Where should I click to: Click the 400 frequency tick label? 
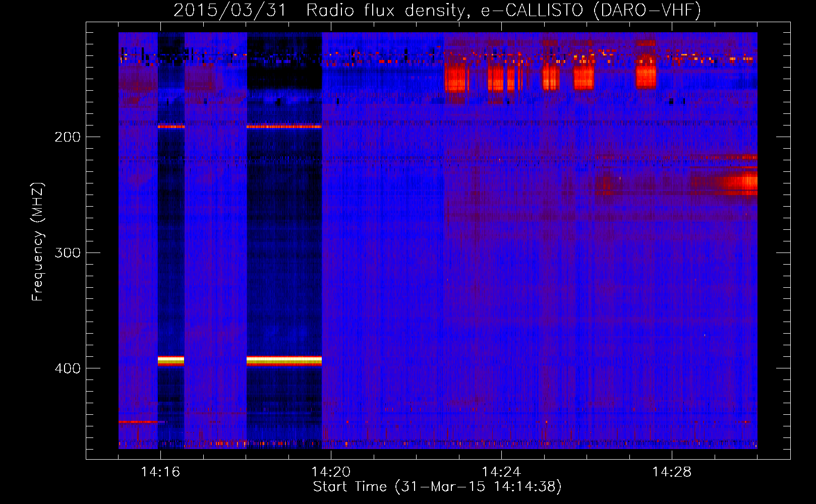point(68,368)
